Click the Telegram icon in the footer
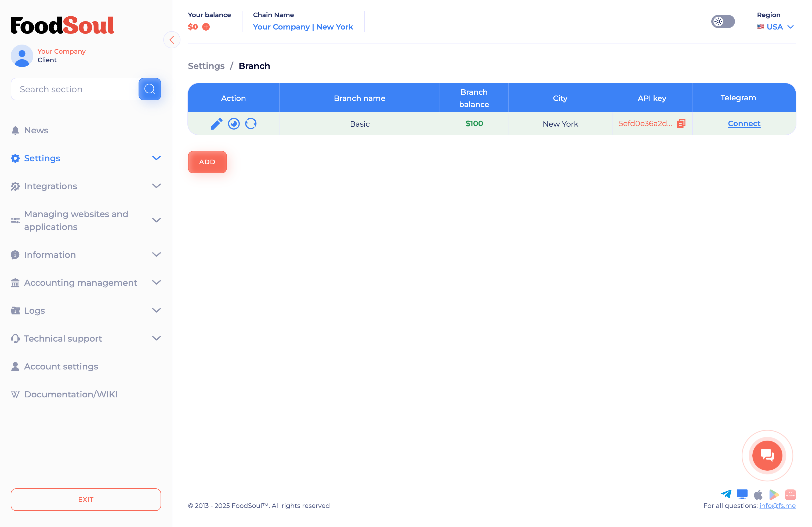Screen dimensions: 812x527 [726, 494]
